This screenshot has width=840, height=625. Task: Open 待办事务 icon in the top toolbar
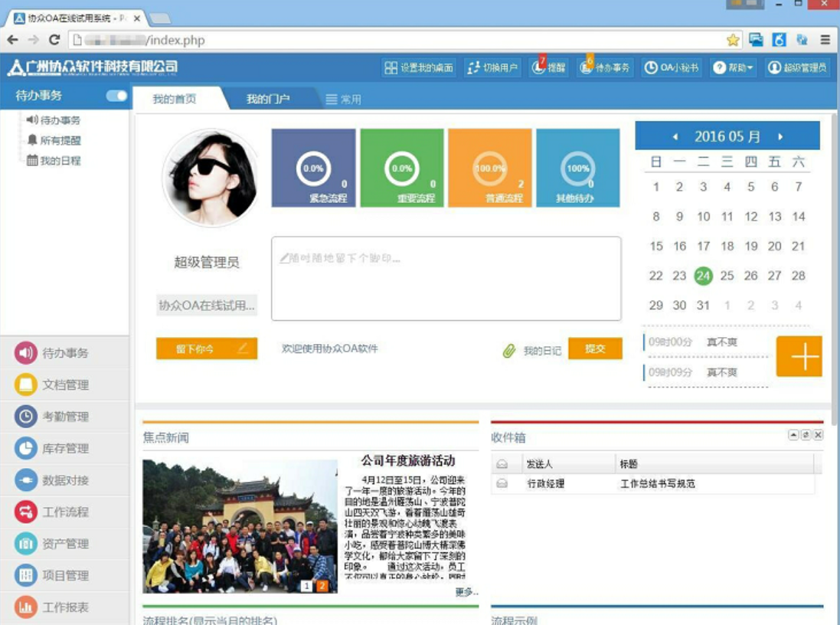pos(586,68)
